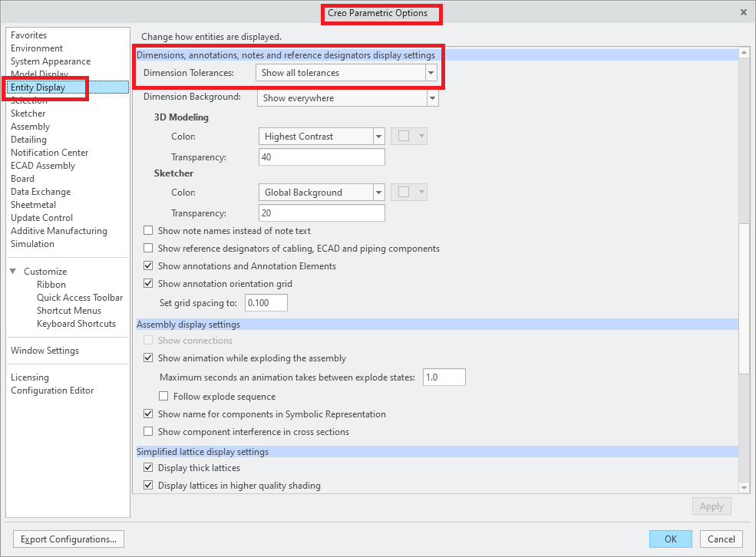Viewport: 756px width, 557px height.
Task: Open Data Exchange options
Action: click(x=41, y=191)
